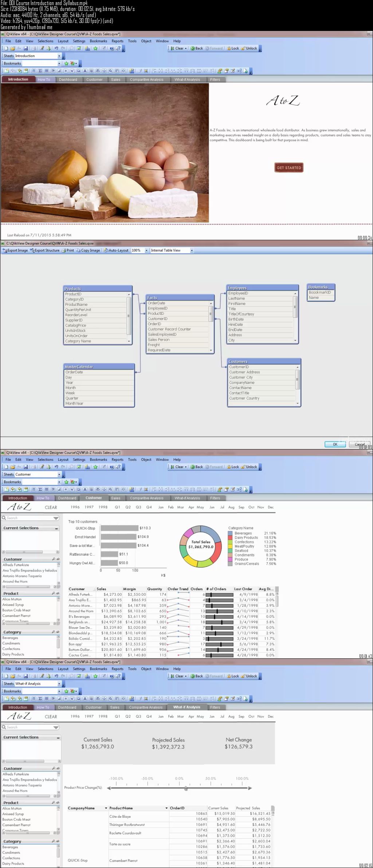Click search magnifier icon on Product listbox header, What-if frame
This screenshot has width=373, height=868.
54,802
